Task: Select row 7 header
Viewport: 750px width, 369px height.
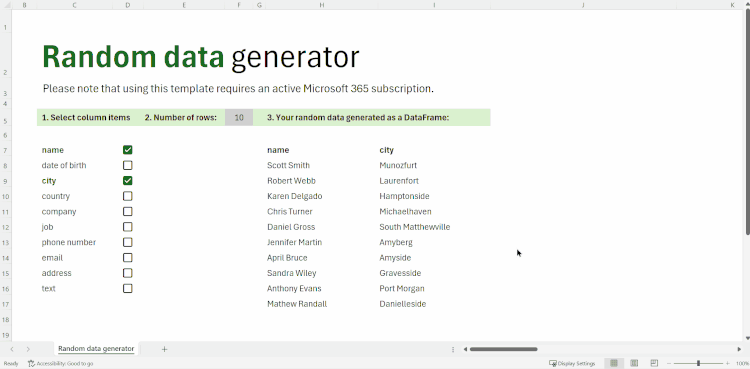Action: click(5, 150)
